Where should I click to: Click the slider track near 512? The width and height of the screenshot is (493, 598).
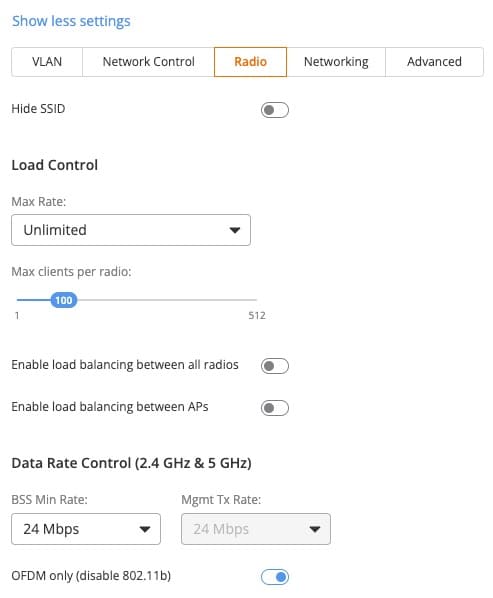coord(252,300)
